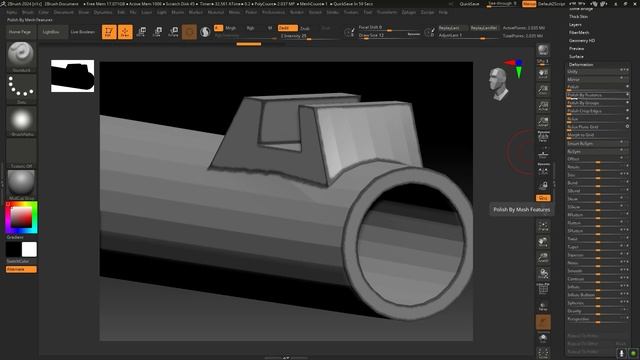Select the Rotate transform icon
This screenshot has width=640, height=360.
point(173,32)
